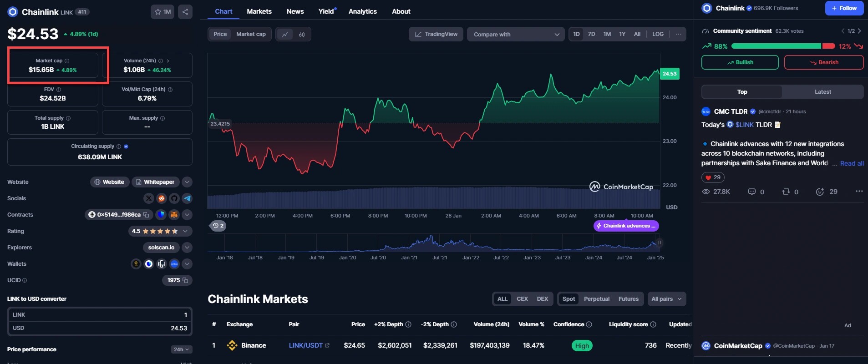
Task: Click the LINK amount converter field
Action: pos(100,315)
